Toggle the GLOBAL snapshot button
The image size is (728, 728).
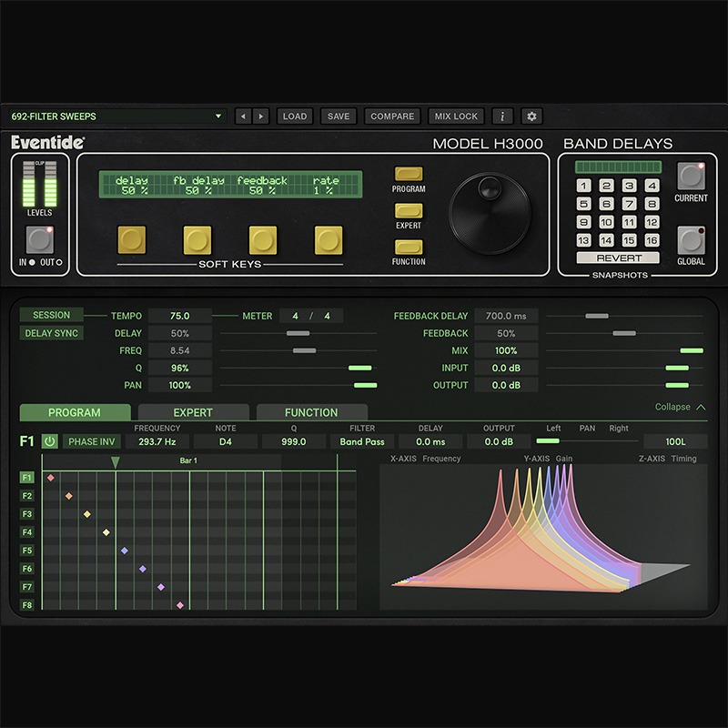(x=691, y=240)
